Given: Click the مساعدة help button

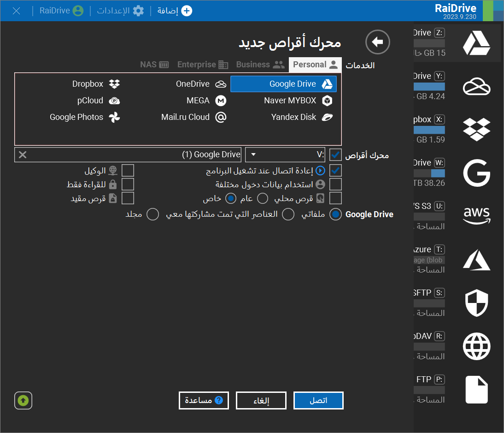Looking at the screenshot, I should [204, 401].
